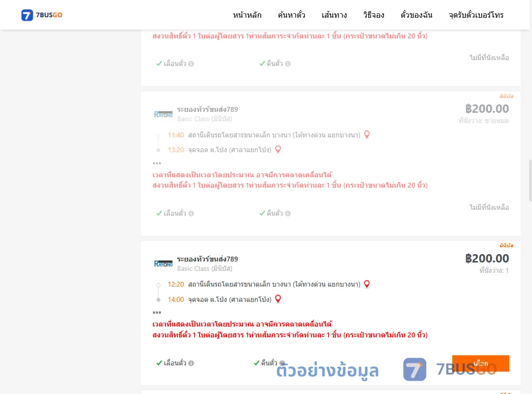Open the หน้าหลัก menu item

pos(247,15)
